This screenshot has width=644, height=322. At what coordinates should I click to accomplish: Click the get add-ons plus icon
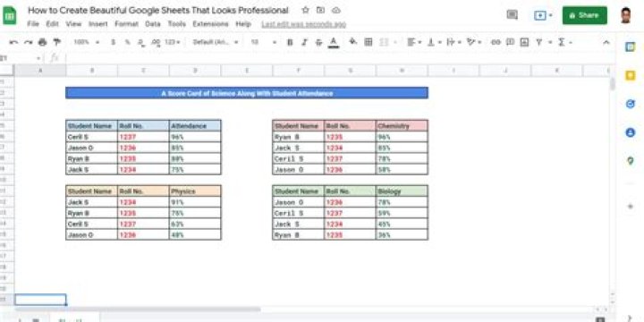[630, 207]
